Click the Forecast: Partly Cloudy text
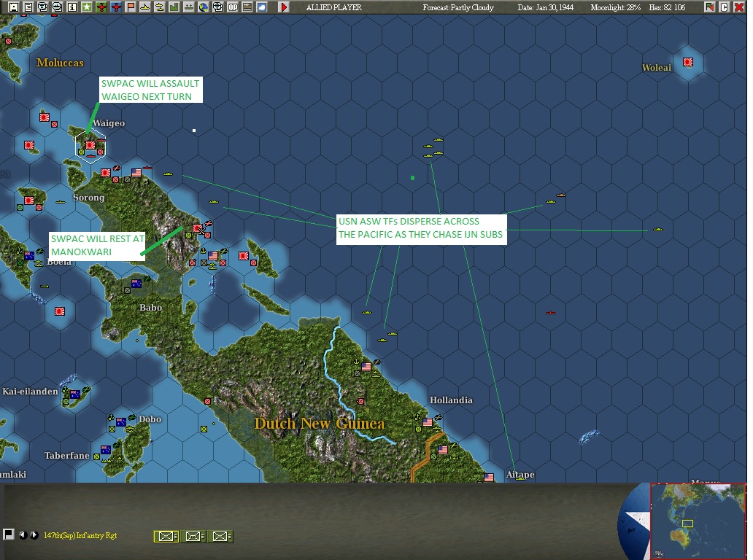This screenshot has width=753, height=560. pyautogui.click(x=458, y=8)
